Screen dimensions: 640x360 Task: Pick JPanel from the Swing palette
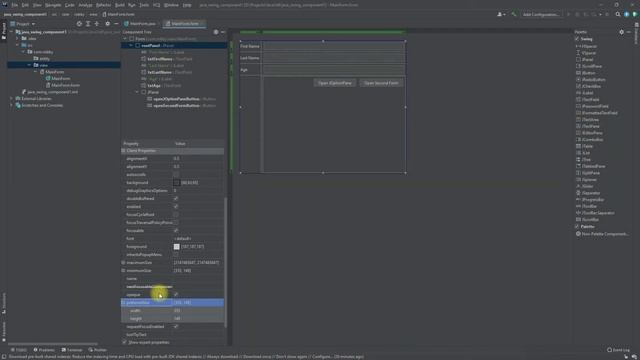[x=585, y=60]
